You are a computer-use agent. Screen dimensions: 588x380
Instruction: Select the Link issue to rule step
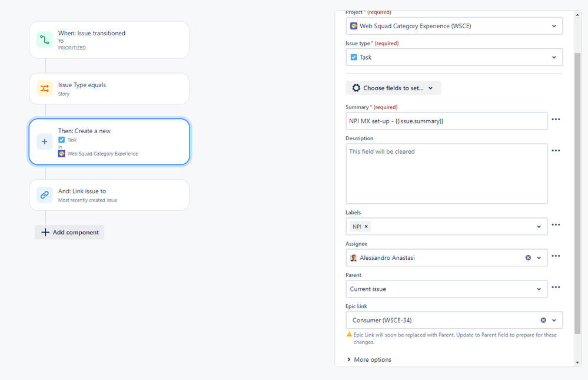109,195
